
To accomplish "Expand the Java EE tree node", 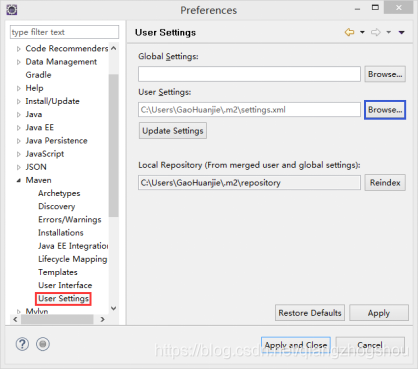I will [x=19, y=128].
